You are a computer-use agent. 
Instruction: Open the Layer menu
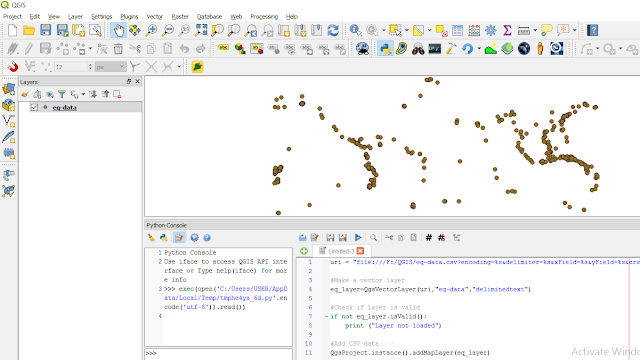[x=75, y=16]
